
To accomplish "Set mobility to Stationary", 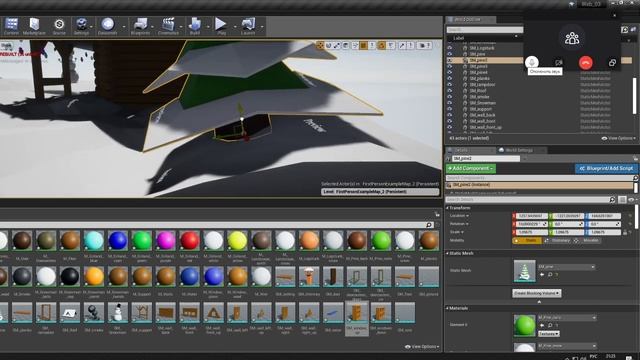I will tap(557, 240).
